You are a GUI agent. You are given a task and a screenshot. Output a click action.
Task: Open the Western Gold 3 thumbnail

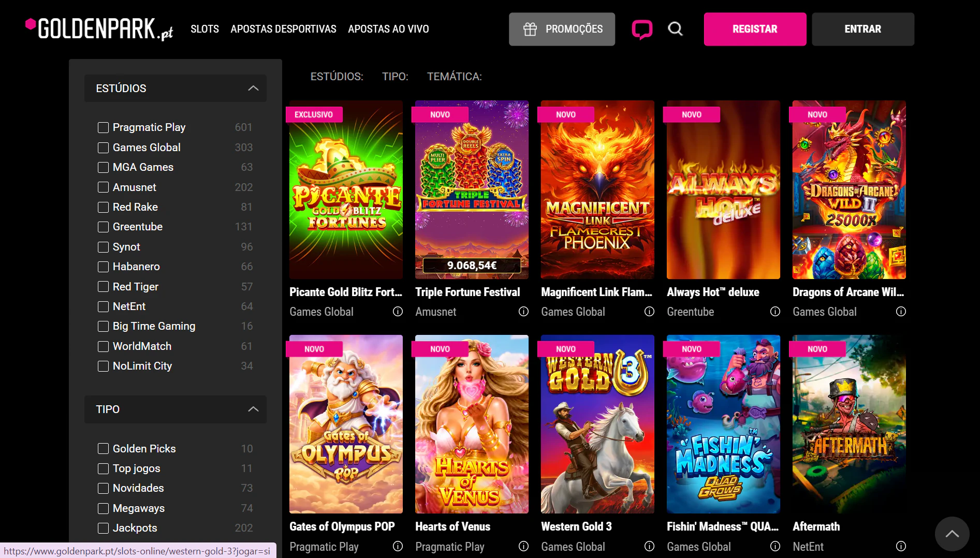click(x=597, y=424)
